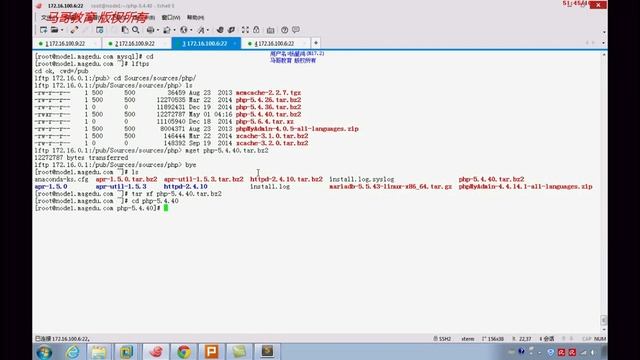
Task: Open toolbar options arrow at toolbar right end
Action: (x=604, y=32)
